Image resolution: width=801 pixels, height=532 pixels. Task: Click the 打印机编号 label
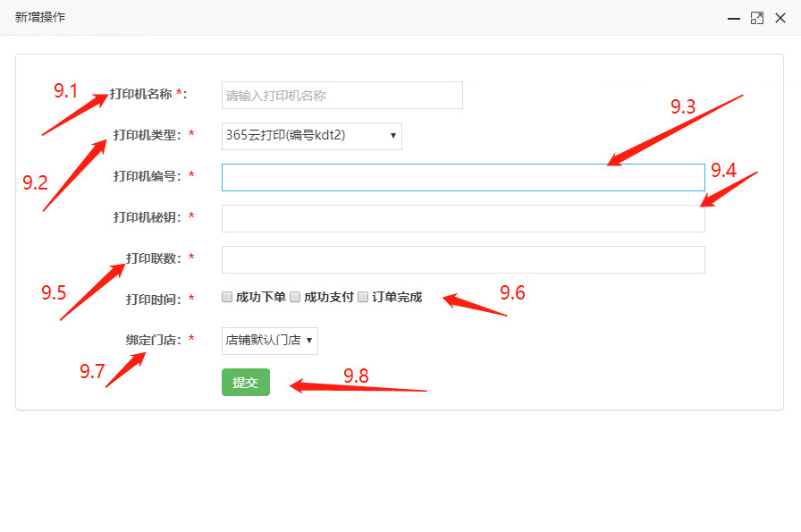147,176
